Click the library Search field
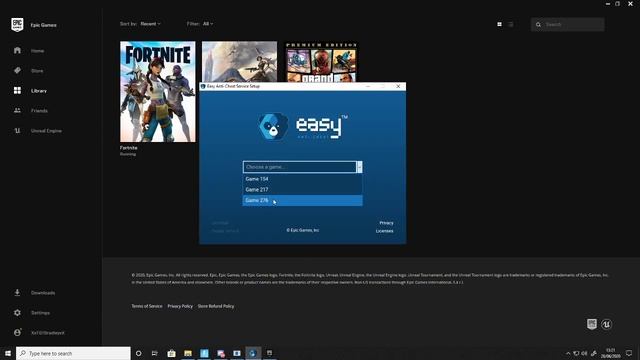640x360 pixels. [568, 24]
